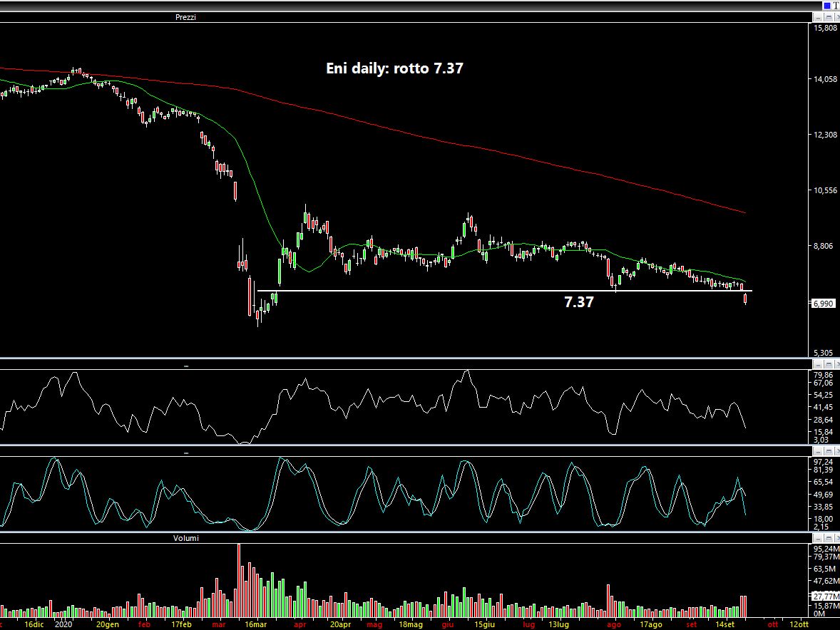The image size is (840, 630).
Task: Select the 7.37 label beneath the support line
Action: (579, 302)
